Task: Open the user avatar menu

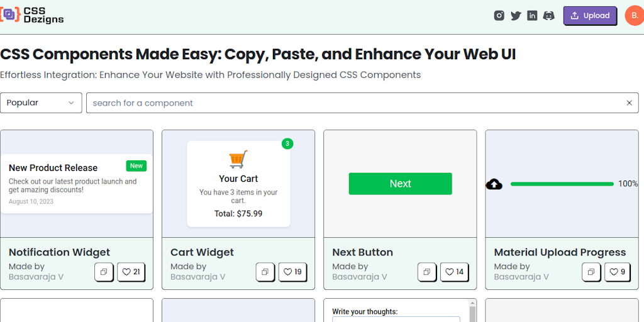Action: [633, 16]
